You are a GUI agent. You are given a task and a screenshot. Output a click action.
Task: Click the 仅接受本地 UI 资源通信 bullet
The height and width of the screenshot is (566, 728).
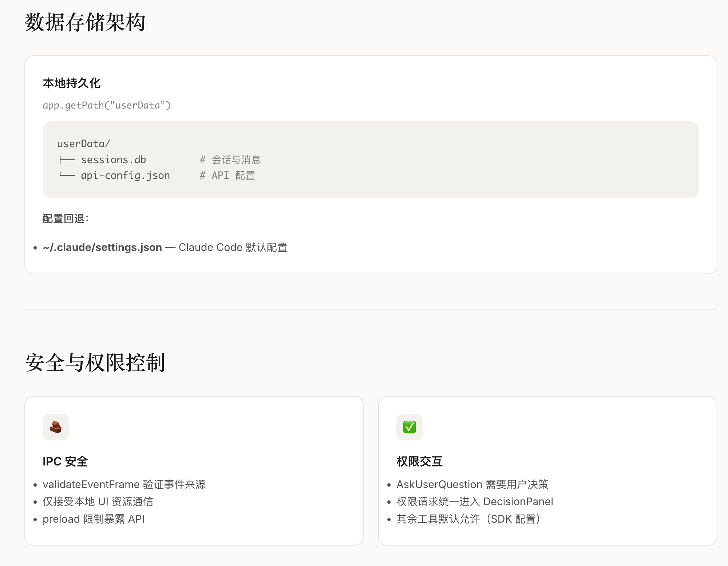pyautogui.click(x=98, y=502)
